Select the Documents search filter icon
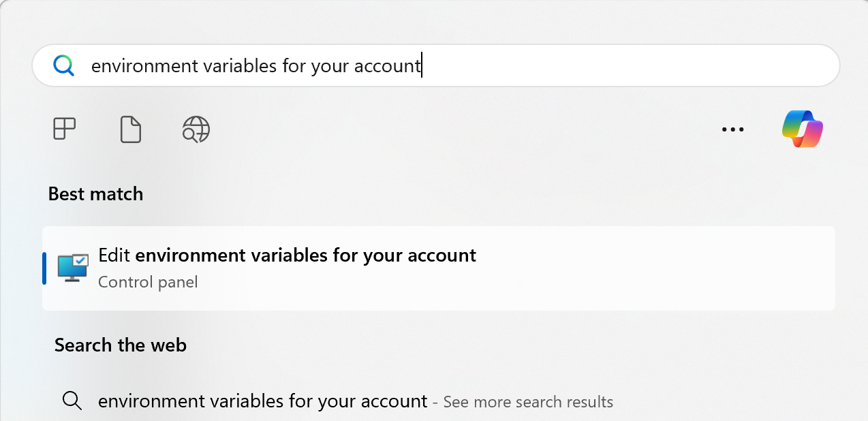The image size is (868, 421). [130, 129]
